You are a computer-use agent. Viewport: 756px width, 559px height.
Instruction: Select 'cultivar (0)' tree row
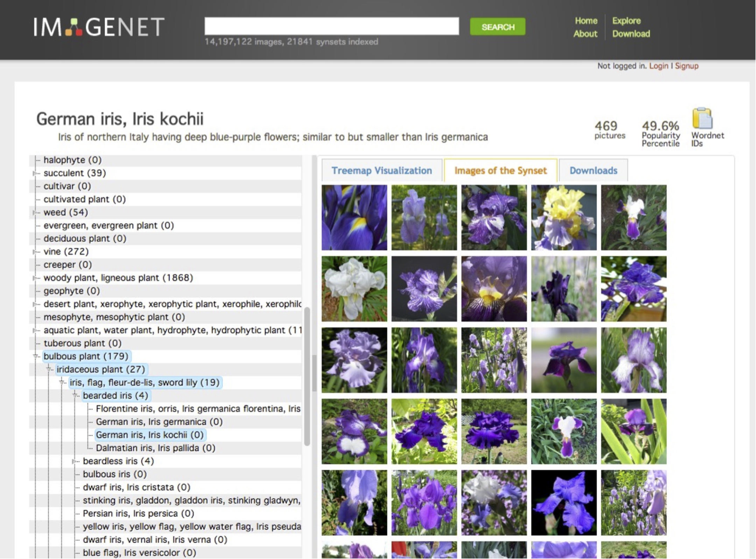click(x=67, y=186)
